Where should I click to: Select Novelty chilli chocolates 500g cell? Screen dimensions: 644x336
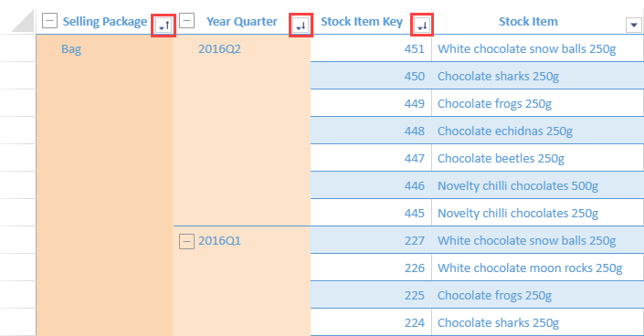click(538, 185)
